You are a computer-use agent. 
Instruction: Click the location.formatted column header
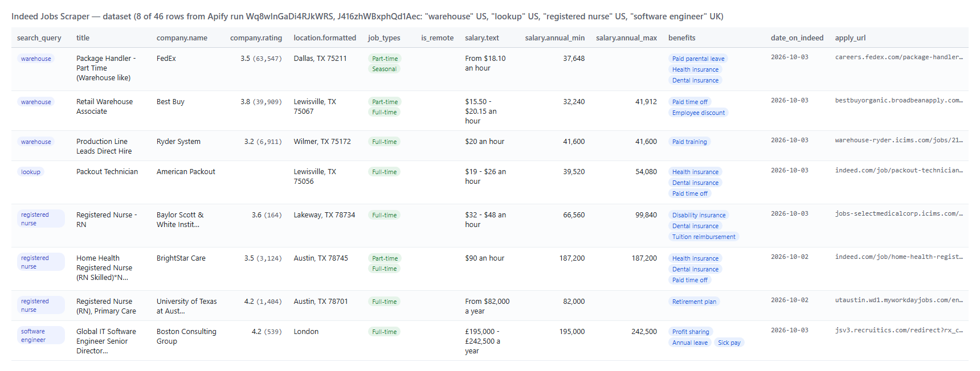pos(325,38)
